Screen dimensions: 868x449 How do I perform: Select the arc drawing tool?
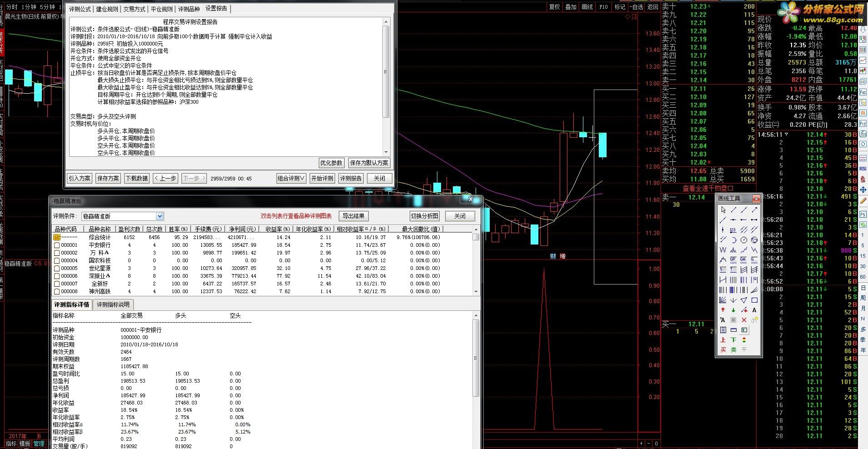coord(733,239)
